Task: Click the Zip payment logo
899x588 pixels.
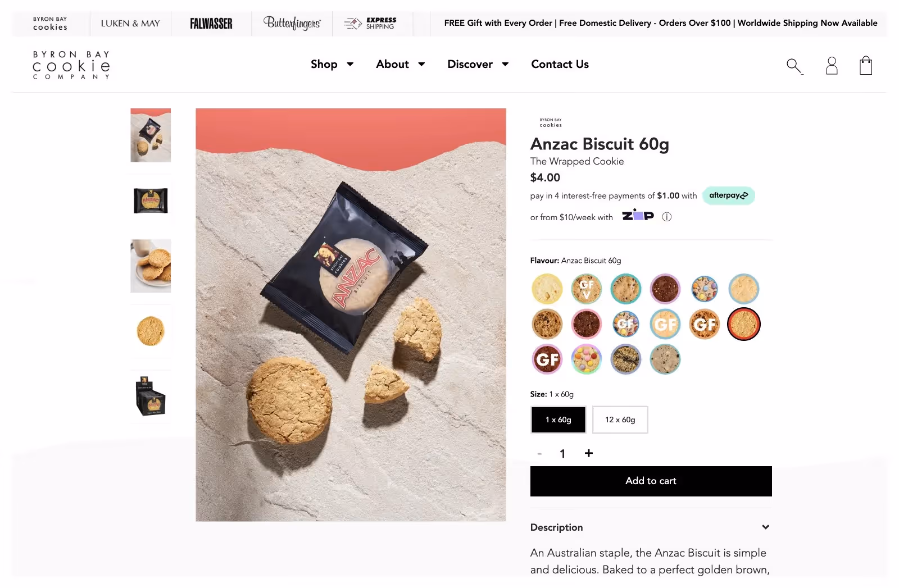Action: 638,216
